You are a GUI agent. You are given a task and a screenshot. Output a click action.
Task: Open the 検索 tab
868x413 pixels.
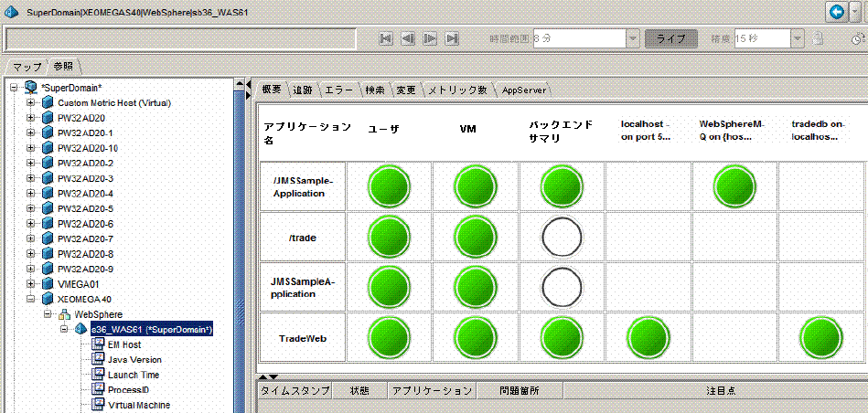click(375, 90)
